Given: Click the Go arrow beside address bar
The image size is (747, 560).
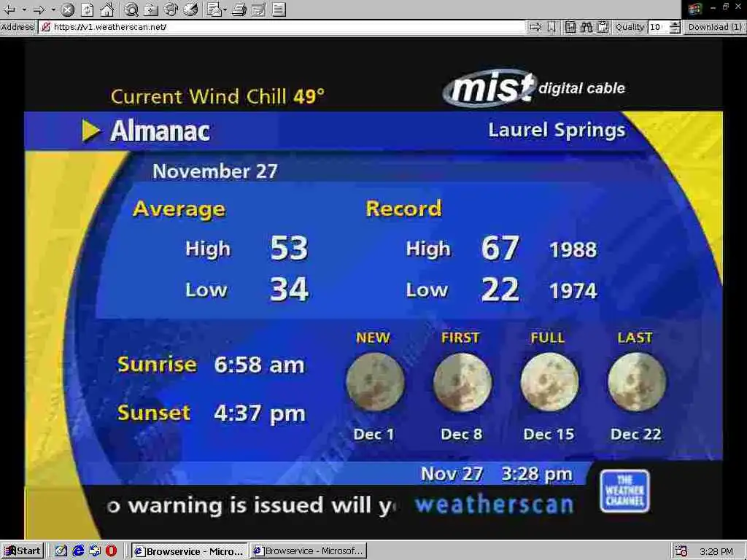Looking at the screenshot, I should tap(535, 27).
